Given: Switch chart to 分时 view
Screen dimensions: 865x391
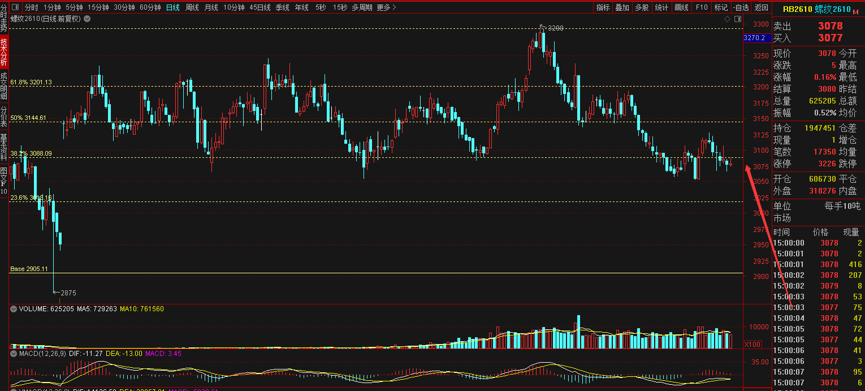Looking at the screenshot, I should coord(32,8).
